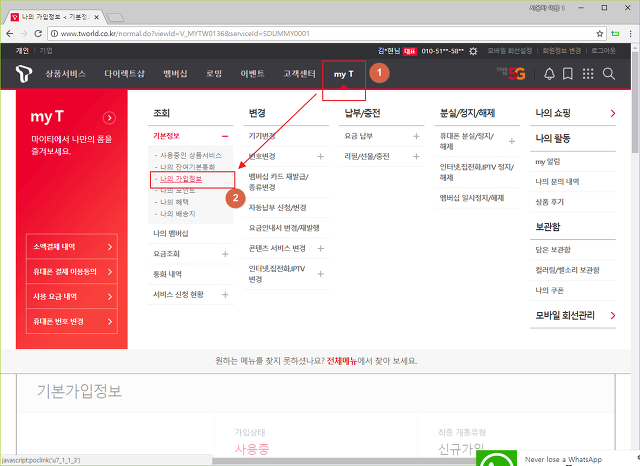
Task: Expand 휴대폰 분실/정지/해제 plus icon
Action: pyautogui.click(x=512, y=141)
